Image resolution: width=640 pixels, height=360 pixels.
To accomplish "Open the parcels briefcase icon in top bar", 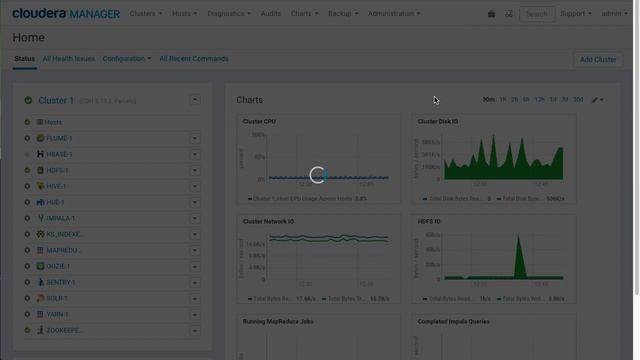I will pyautogui.click(x=491, y=14).
